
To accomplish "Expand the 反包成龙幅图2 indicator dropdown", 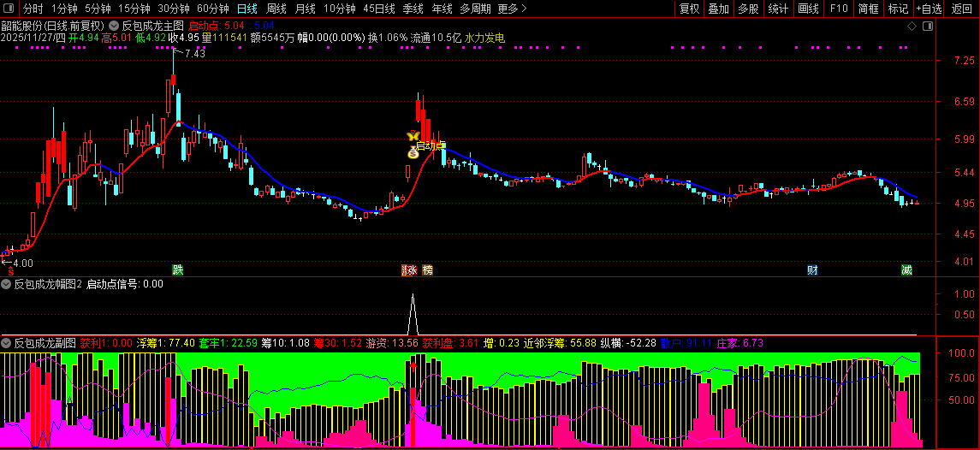I will click(7, 284).
